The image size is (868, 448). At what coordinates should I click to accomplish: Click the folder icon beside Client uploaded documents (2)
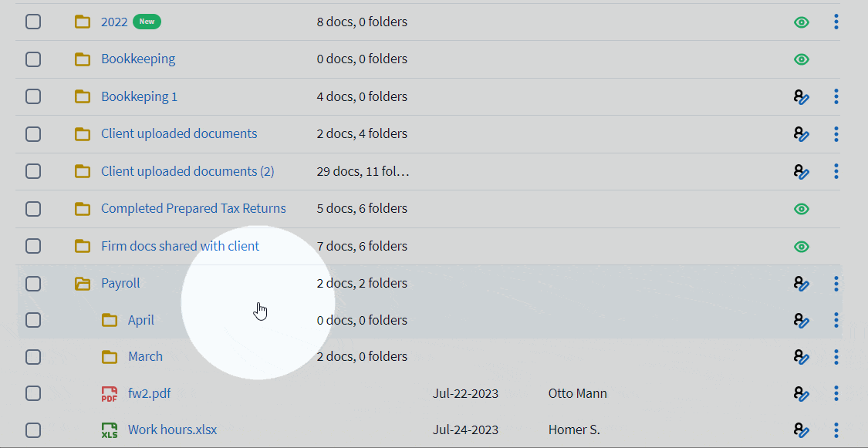point(83,171)
